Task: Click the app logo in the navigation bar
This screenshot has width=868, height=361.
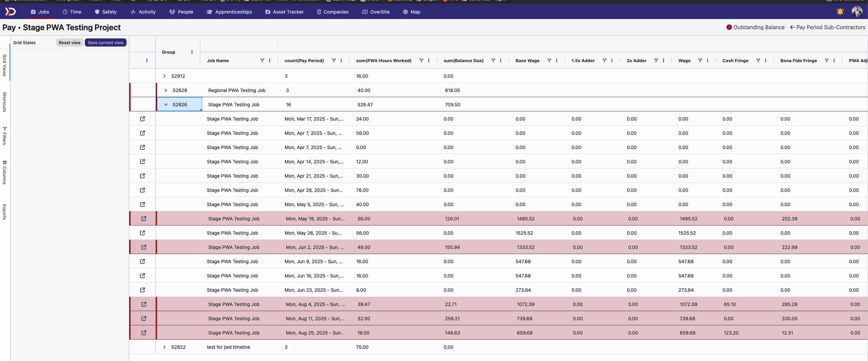Action: click(10, 12)
